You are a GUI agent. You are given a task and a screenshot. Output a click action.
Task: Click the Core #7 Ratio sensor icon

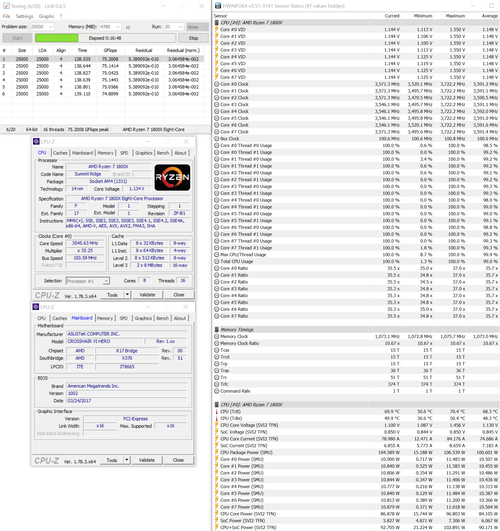217,316
